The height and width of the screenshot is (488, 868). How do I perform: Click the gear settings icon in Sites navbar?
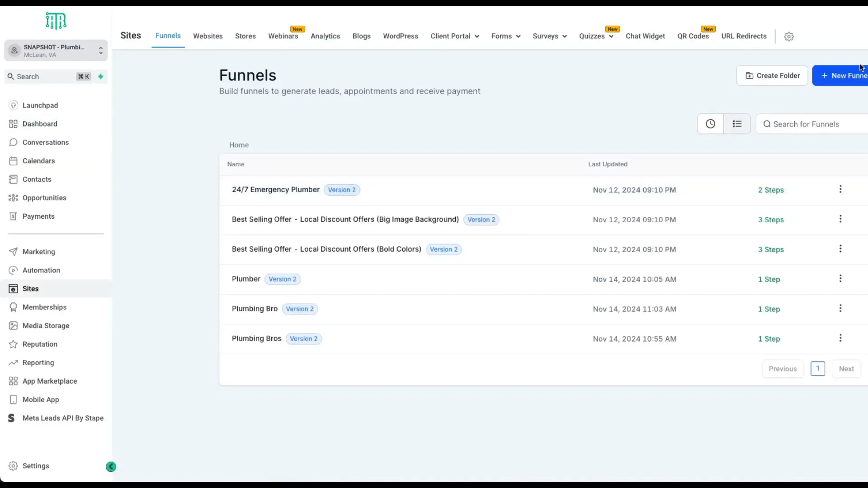coord(789,37)
